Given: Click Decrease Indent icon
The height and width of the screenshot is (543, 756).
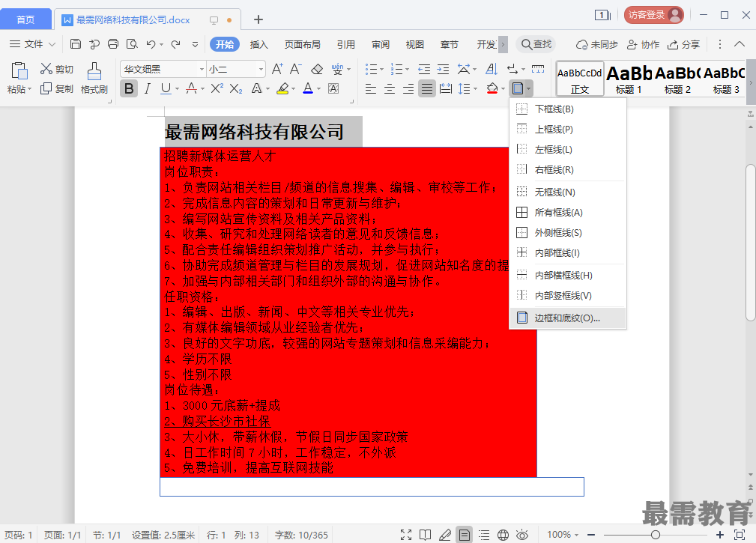Looking at the screenshot, I should (x=424, y=69).
